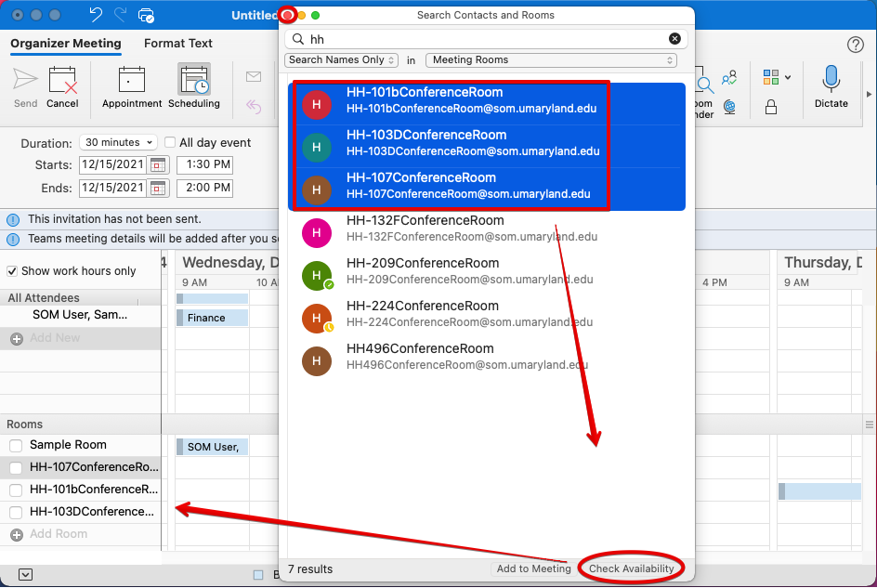The image size is (877, 588).
Task: Click the Help question mark icon
Action: [x=856, y=45]
